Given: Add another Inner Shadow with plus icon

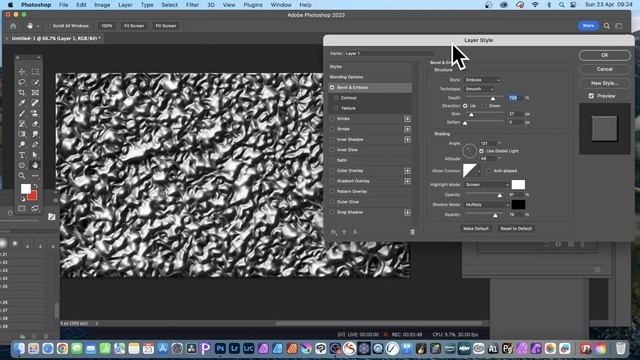Looking at the screenshot, I should point(407,140).
